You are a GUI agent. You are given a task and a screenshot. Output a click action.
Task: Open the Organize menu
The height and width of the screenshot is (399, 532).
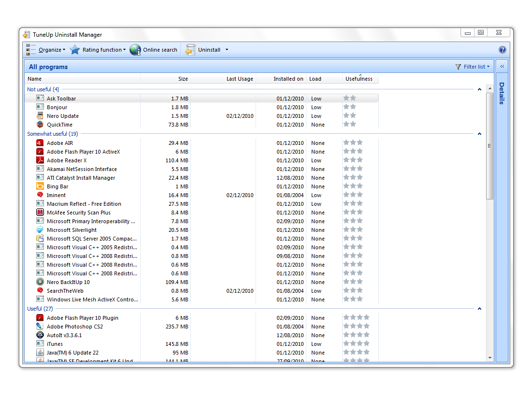tap(52, 50)
